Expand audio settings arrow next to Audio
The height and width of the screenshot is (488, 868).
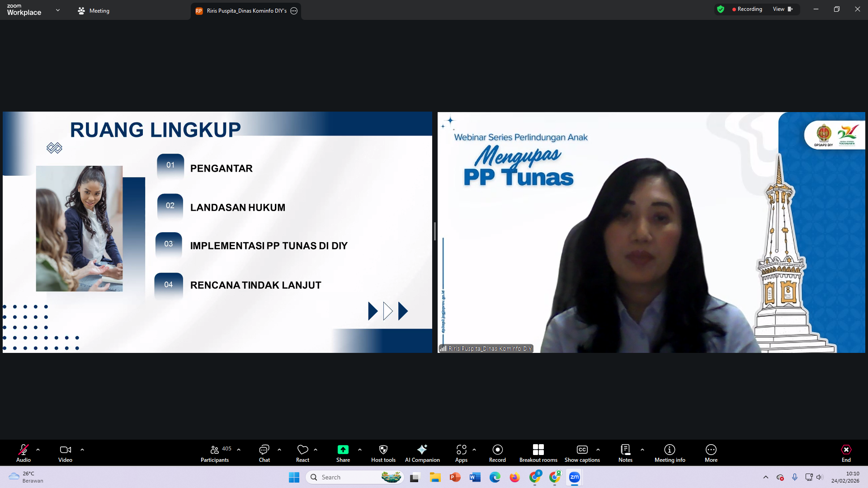tap(38, 450)
